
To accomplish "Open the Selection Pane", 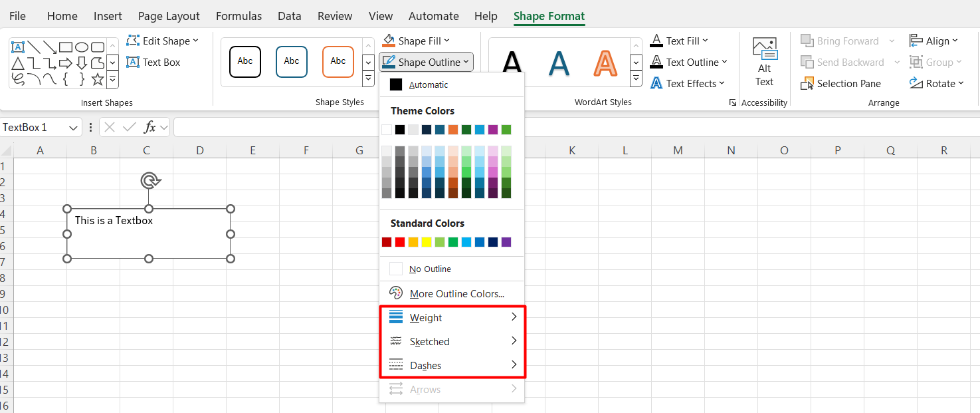I will (840, 83).
